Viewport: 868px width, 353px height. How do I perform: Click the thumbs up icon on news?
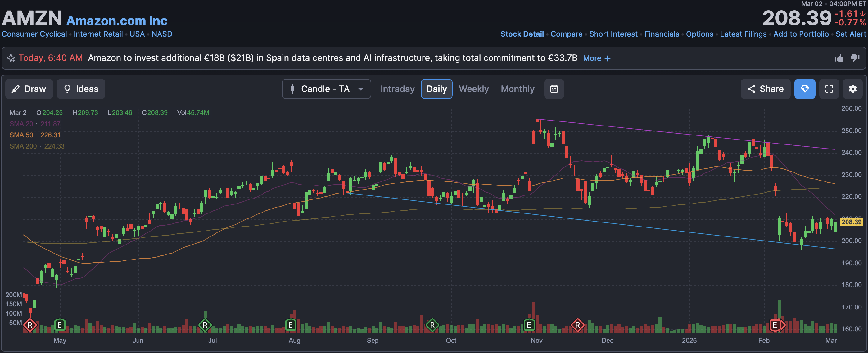[839, 58]
